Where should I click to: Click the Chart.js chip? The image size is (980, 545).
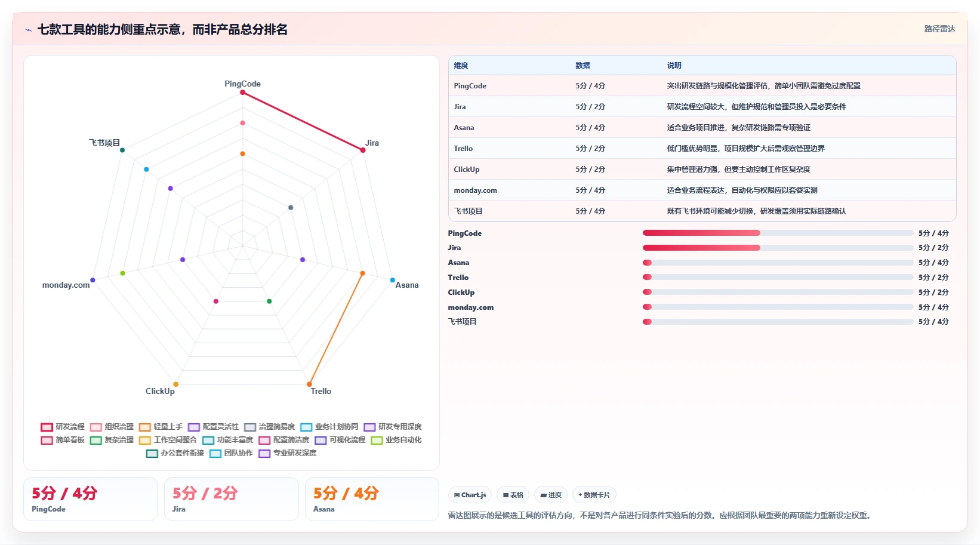click(470, 495)
